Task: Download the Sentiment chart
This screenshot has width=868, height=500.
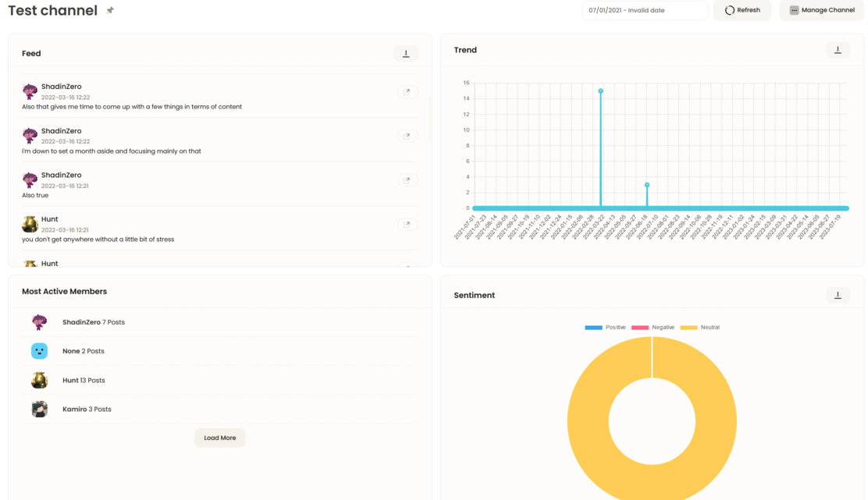Action: [x=838, y=296]
